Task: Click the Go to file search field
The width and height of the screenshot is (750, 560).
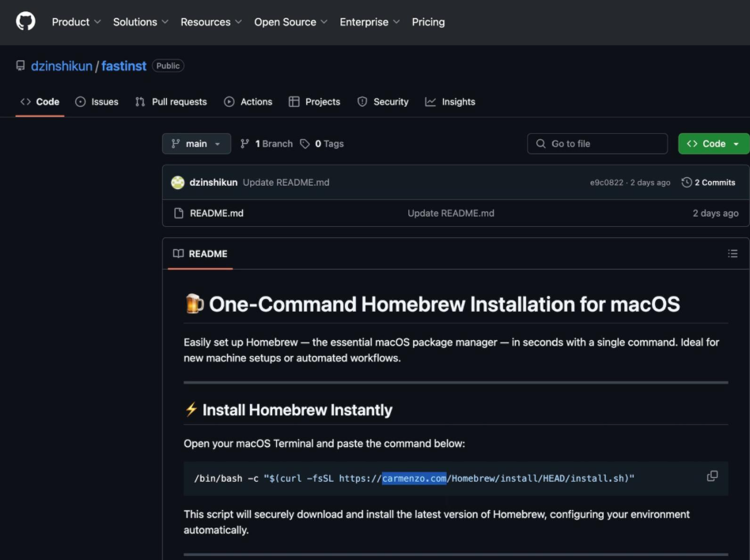Action: (x=597, y=144)
